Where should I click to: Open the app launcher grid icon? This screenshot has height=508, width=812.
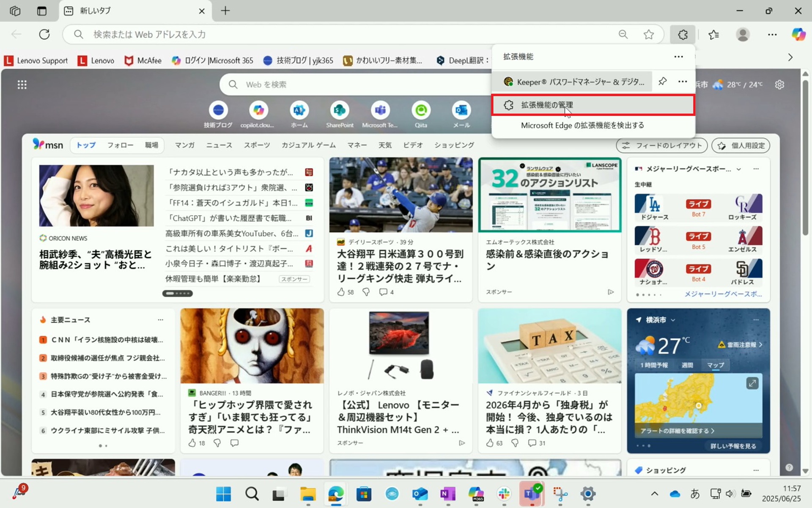coord(22,85)
